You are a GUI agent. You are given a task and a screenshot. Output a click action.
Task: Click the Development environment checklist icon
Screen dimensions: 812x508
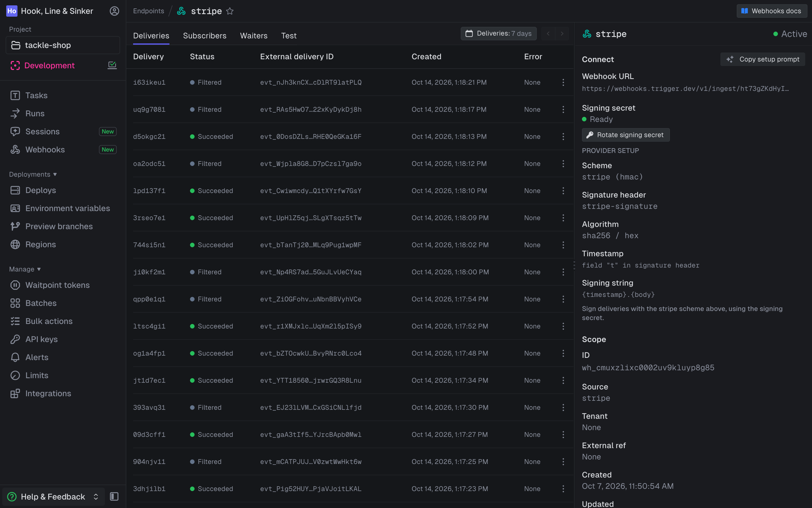click(x=112, y=65)
